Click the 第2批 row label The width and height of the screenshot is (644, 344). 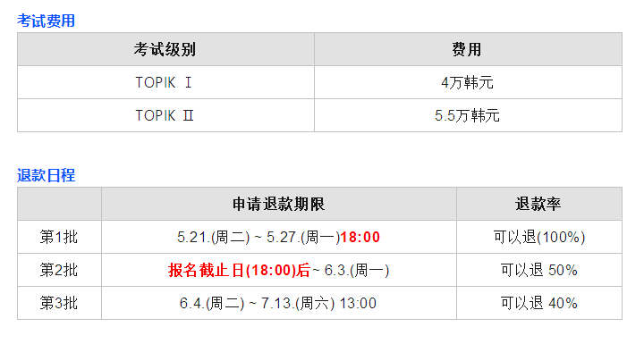[59, 270]
